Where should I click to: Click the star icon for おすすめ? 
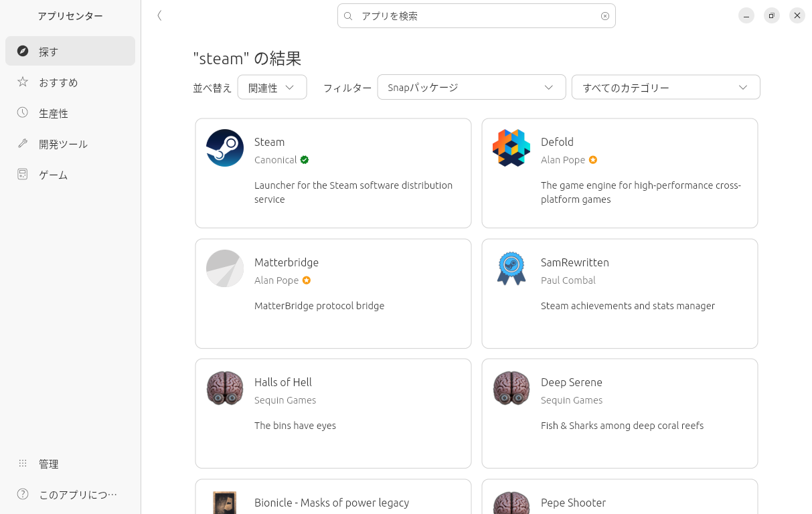point(23,82)
